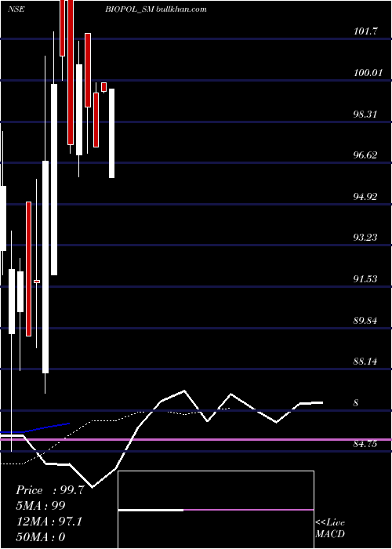This screenshot has width=392, height=549.
Task: Click the NSE exchange label
Action: point(16,9)
